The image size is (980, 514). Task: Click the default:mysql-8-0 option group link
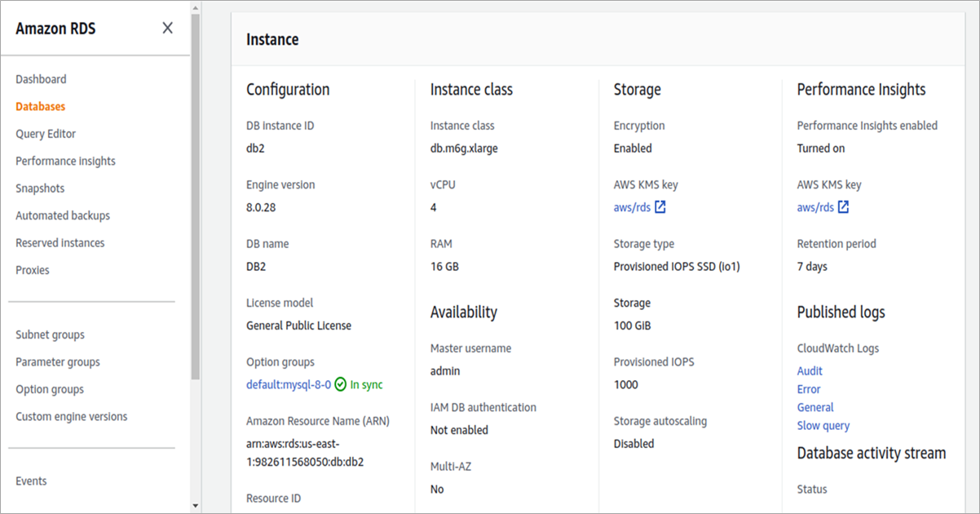(x=289, y=384)
